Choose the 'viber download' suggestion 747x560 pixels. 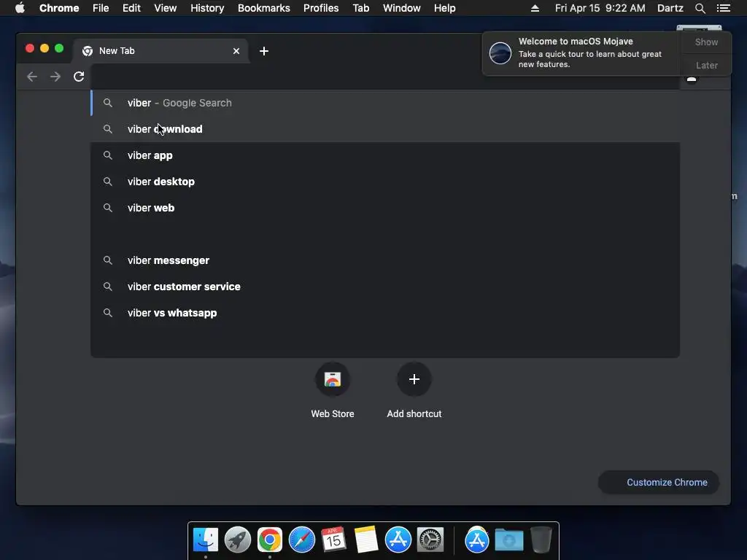click(x=385, y=129)
